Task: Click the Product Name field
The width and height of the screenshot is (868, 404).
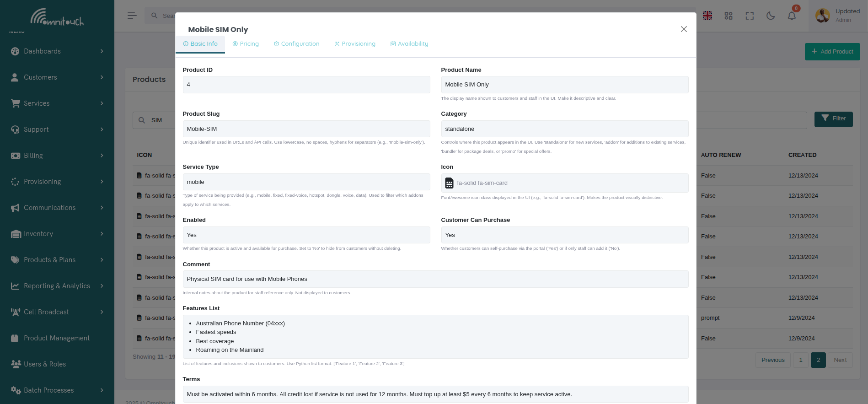Action: pos(564,85)
